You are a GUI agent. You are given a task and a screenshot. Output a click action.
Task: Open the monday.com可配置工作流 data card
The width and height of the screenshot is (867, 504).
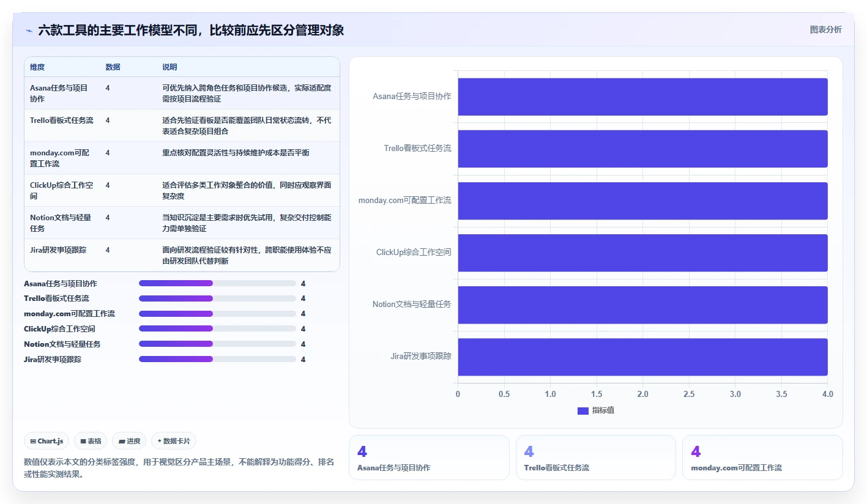762,458
